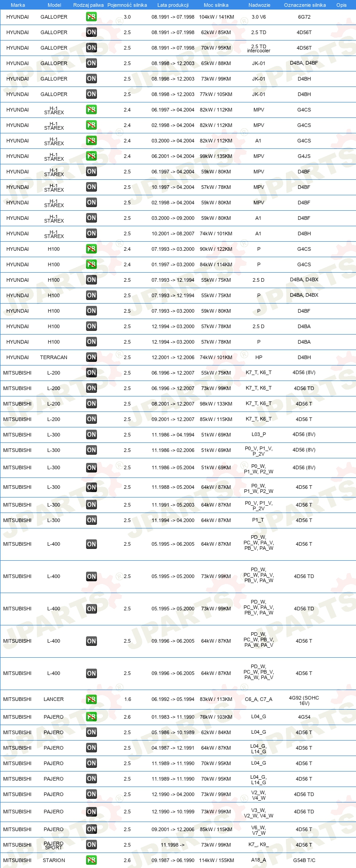Click the ON icon for H-1 Starex 74kW / 101KM

[92, 233]
